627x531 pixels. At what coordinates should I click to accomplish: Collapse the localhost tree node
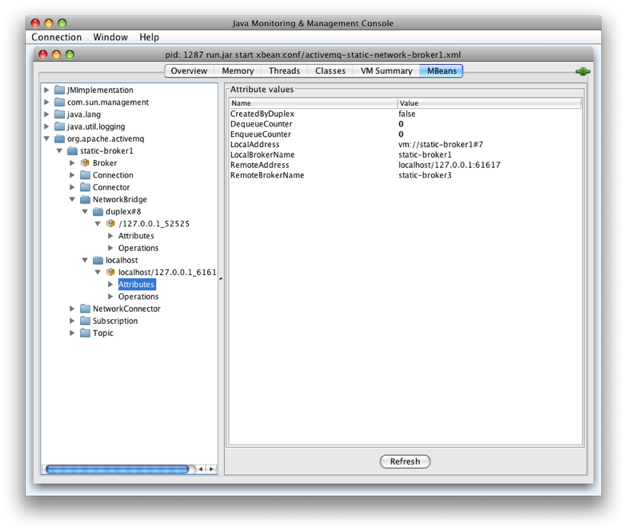pyautogui.click(x=85, y=260)
